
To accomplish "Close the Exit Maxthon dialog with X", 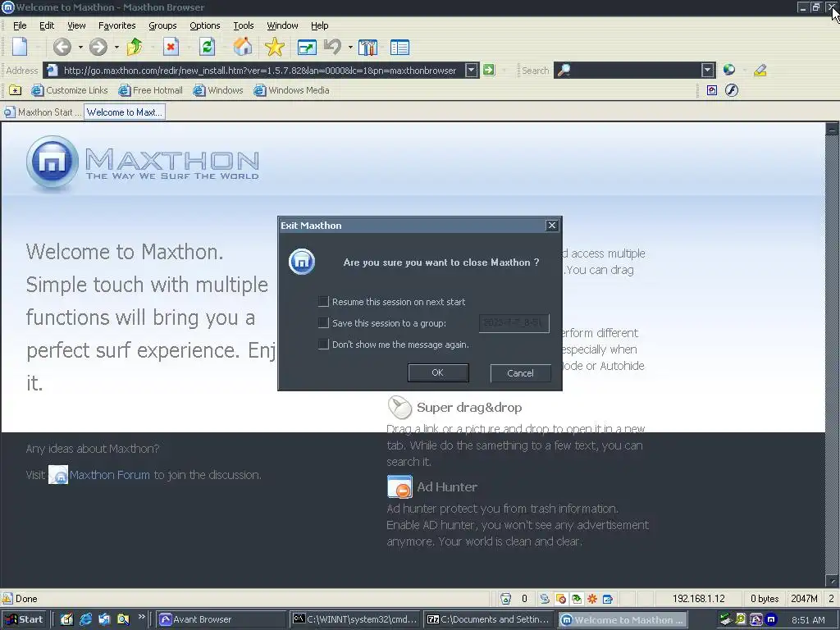I will (552, 225).
